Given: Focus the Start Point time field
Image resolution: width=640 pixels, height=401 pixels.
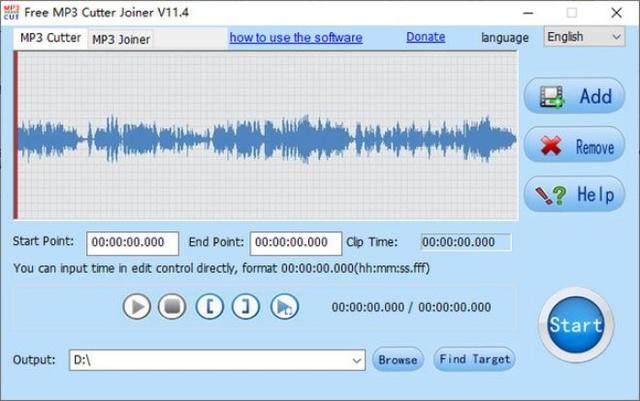Looking at the screenshot, I should point(132,243).
